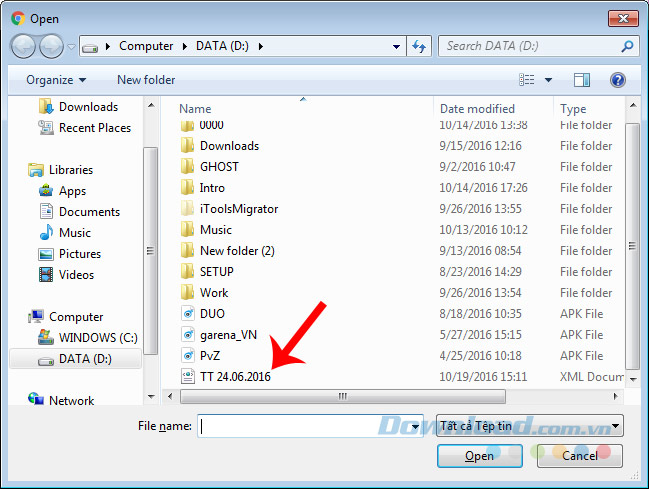Click the Videos library filmstrip icon

pyautogui.click(x=46, y=275)
